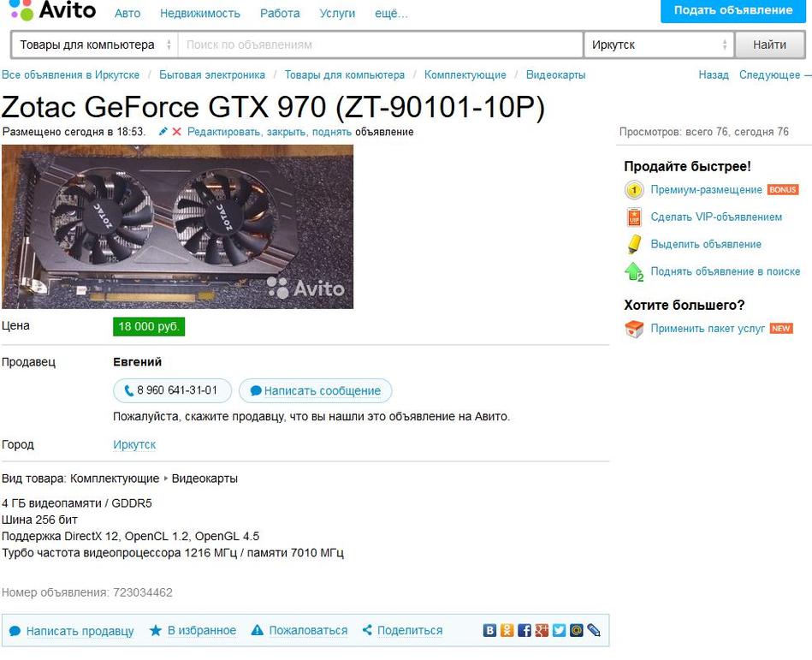Click Сделать VIP-объявлением link
This screenshot has width=812, height=660.
click(716, 217)
